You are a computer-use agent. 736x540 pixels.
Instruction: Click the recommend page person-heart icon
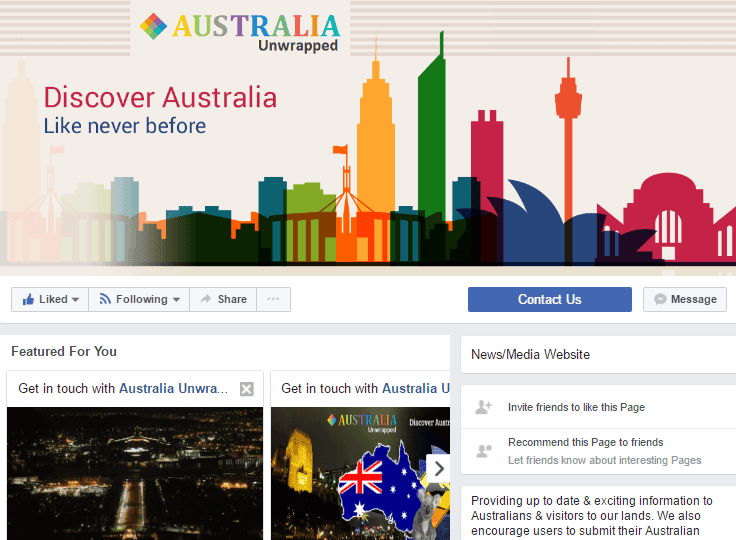(483, 451)
